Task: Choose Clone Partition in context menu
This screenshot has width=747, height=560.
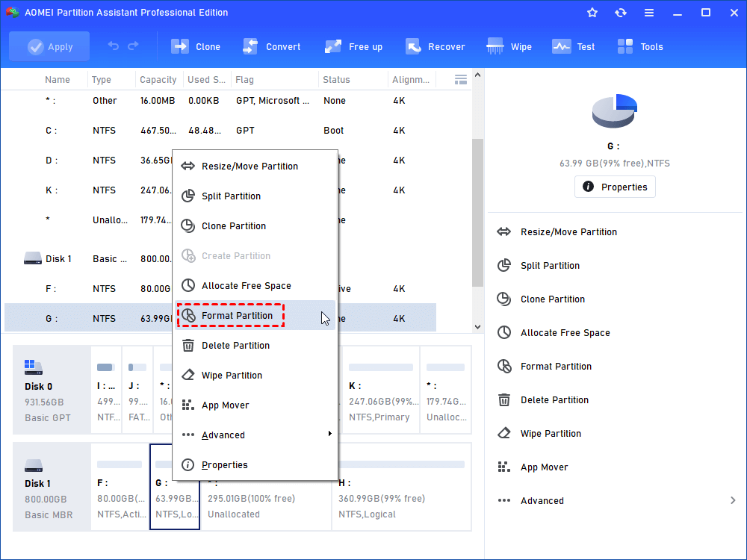Action: [x=255, y=226]
